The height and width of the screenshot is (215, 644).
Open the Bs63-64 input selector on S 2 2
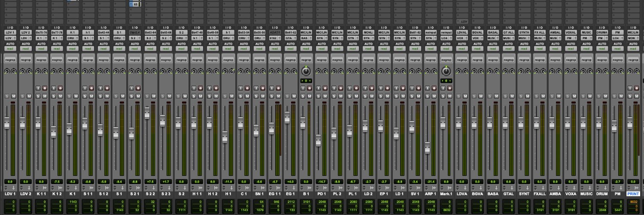click(x=150, y=33)
